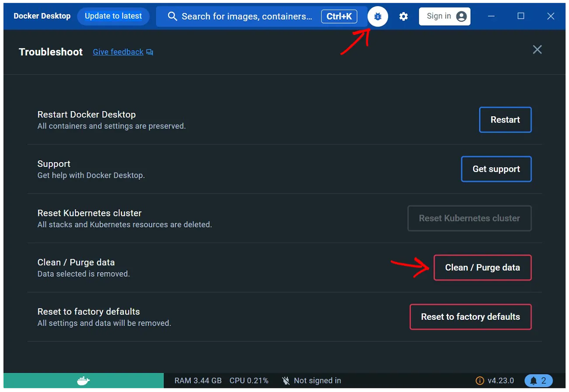The height and width of the screenshot is (392, 569).
Task: Open notifications bell with 2 alerts
Action: pos(538,381)
